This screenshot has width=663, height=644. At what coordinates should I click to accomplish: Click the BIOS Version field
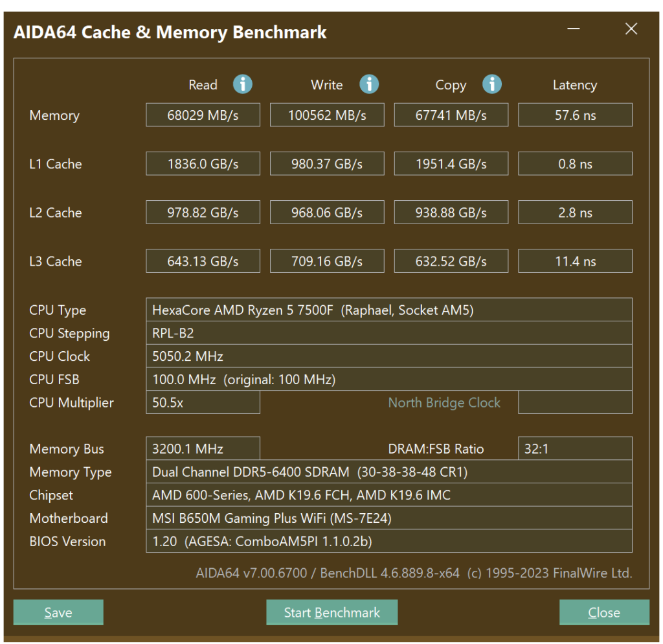[x=388, y=541]
